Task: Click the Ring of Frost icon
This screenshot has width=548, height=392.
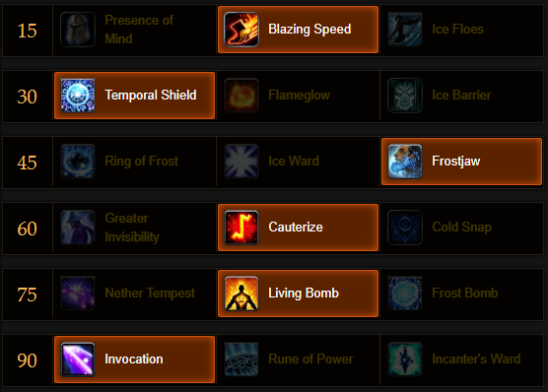Action: (x=78, y=162)
